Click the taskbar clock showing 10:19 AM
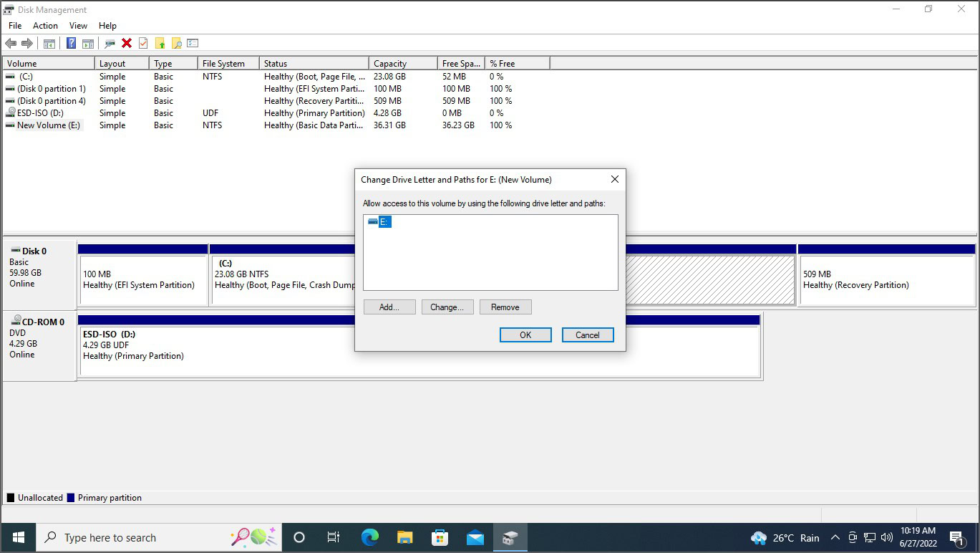Screen dimensions: 980x553 (x=918, y=537)
